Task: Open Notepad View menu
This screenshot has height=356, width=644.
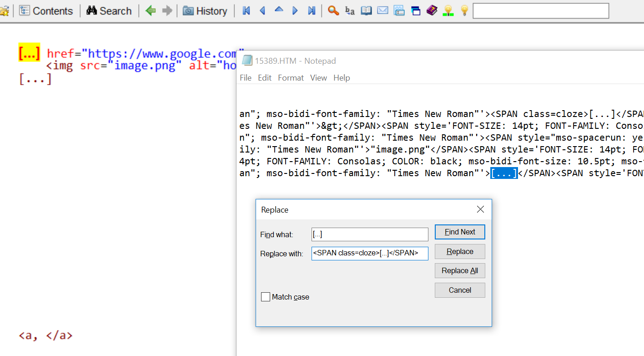Action: pyautogui.click(x=318, y=78)
